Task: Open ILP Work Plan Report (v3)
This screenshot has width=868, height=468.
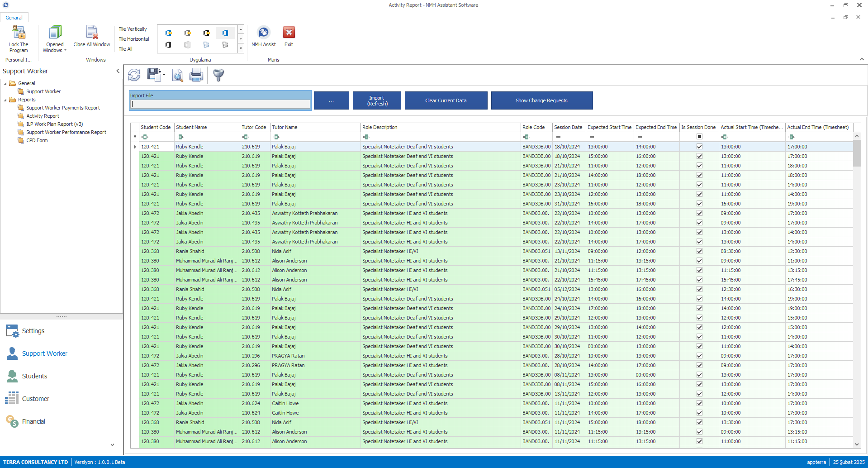Action: pos(54,124)
